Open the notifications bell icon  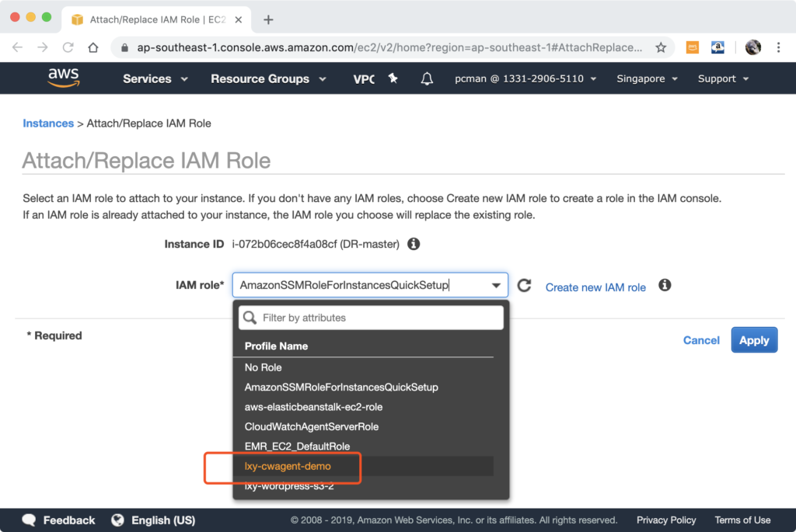pos(427,78)
